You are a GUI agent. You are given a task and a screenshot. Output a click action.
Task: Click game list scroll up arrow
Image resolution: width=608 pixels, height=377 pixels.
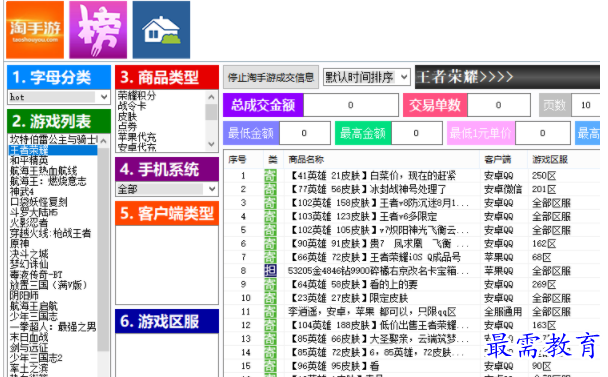tap(104, 141)
